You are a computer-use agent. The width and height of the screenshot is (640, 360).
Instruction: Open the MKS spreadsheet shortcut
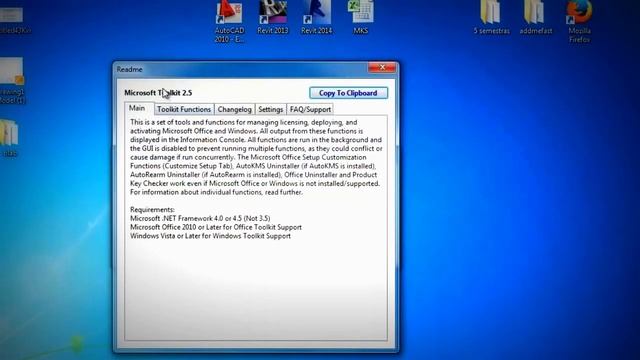360,17
